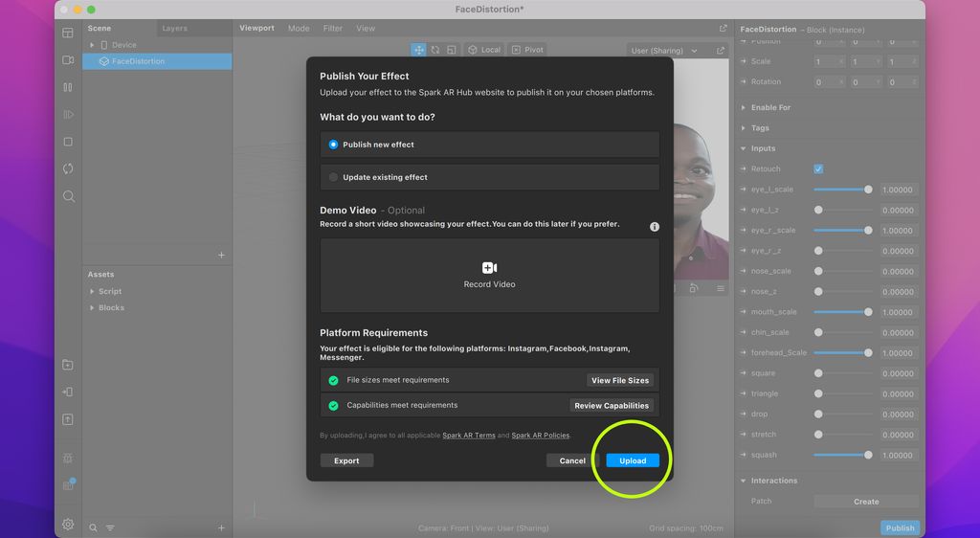Collapse the Interactions section

click(743, 481)
